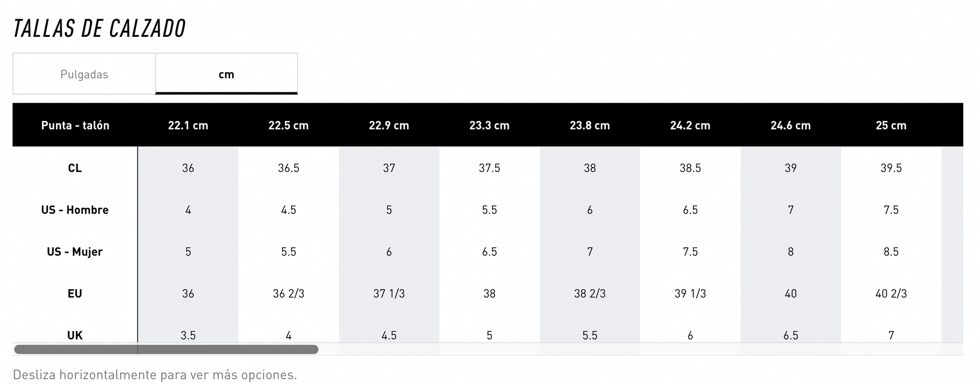Select the EU row label
Screen dimensions: 980x385
click(75, 293)
